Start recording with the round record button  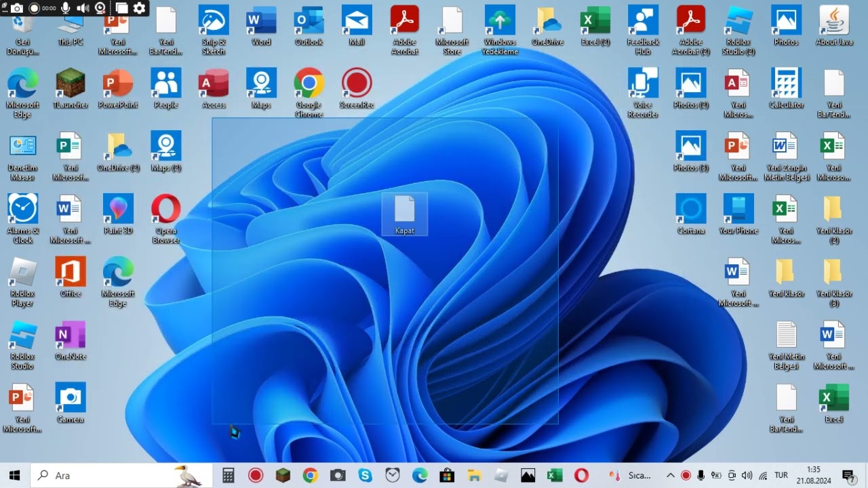click(x=34, y=8)
